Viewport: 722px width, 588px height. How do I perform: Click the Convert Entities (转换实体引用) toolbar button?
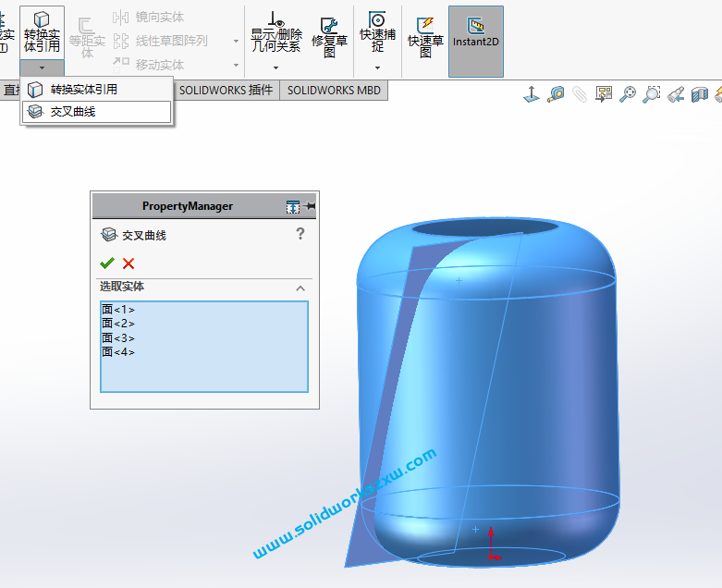42,32
